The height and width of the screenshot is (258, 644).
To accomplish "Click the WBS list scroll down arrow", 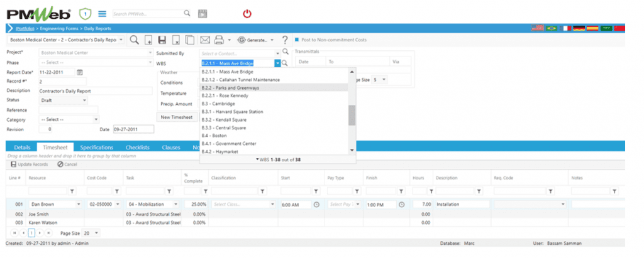I will point(352,151).
